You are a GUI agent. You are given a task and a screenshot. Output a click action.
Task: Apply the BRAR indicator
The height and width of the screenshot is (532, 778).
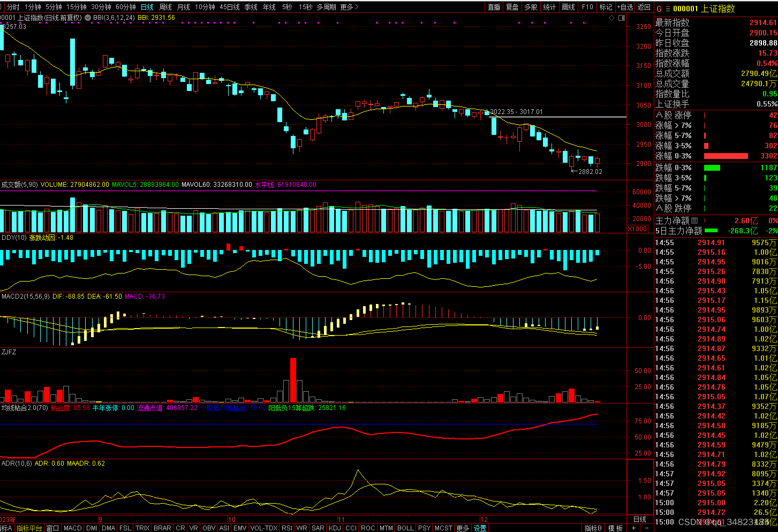pyautogui.click(x=162, y=528)
